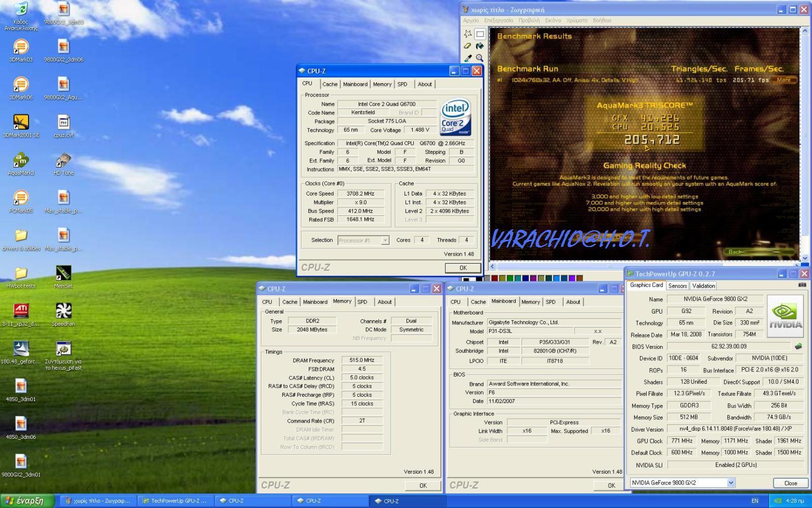Viewport: 812px width, 508px height.
Task: Switch to Memory tab in CPU-Z Mainboard window
Action: click(530, 302)
